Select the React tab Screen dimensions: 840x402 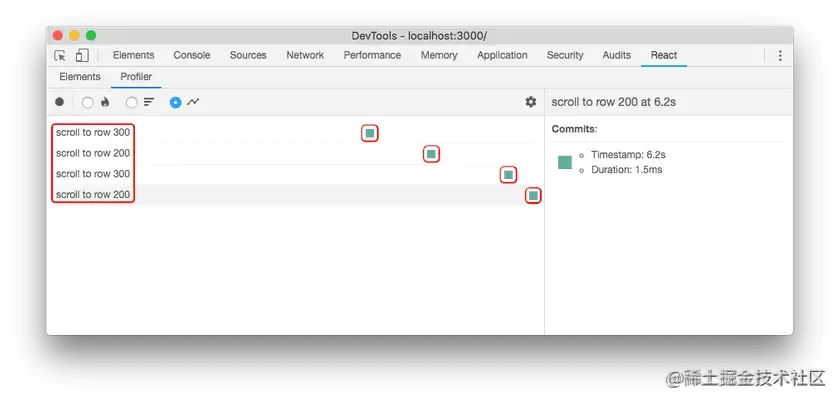coord(664,55)
